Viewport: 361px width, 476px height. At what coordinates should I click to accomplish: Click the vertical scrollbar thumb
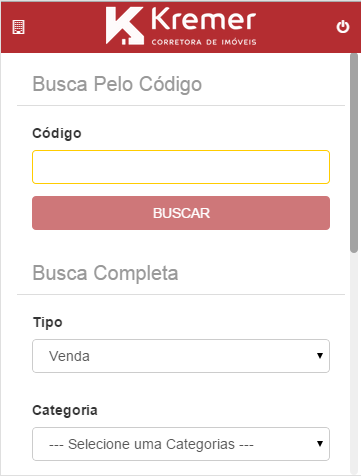354,153
